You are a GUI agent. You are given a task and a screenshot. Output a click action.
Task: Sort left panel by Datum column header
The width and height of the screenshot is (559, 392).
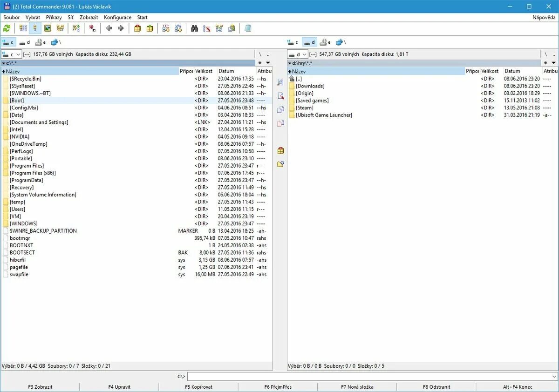236,71
